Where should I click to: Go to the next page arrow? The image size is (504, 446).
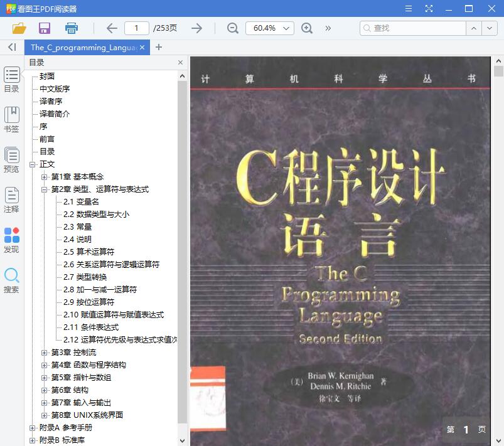(x=196, y=28)
